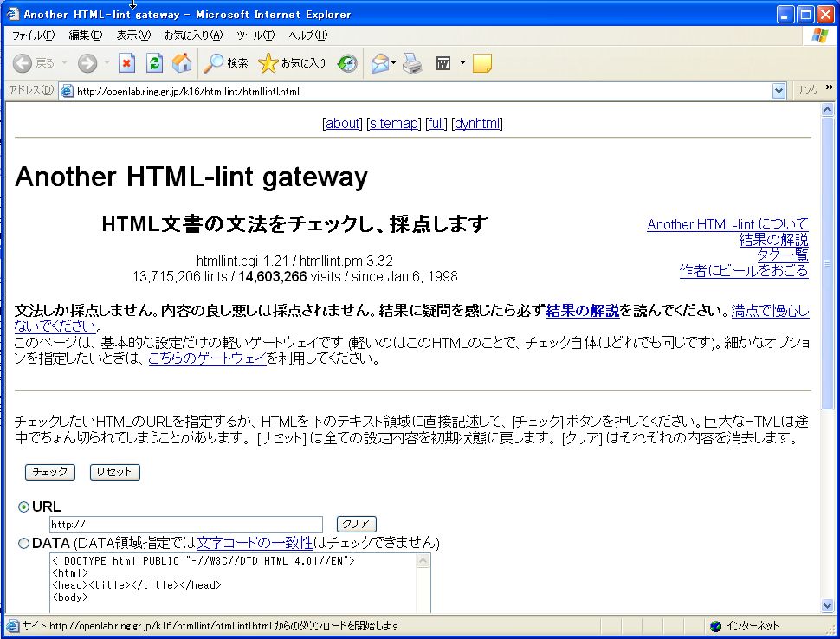
Task: Click the page scrollbar up arrow
Action: coord(827,110)
